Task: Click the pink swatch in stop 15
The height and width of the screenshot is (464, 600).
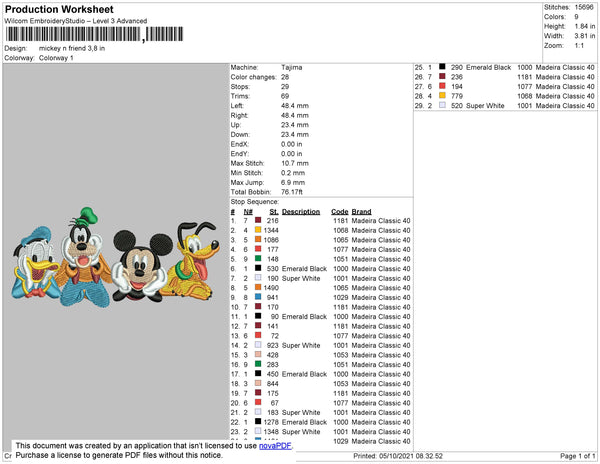Action: click(x=258, y=354)
